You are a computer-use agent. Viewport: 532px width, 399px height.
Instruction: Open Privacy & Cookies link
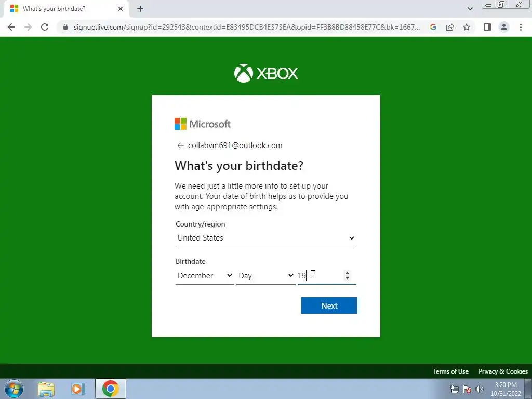(503, 371)
